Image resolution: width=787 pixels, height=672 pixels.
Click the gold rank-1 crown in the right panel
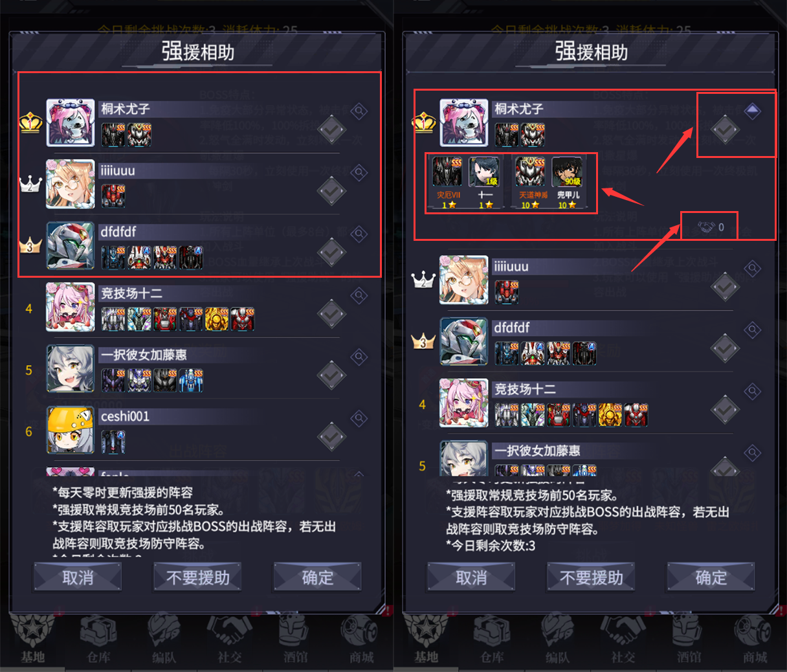[424, 122]
